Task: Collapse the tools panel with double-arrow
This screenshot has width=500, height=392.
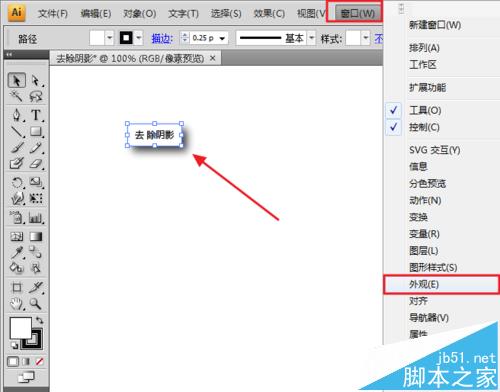Action: (x=9, y=54)
